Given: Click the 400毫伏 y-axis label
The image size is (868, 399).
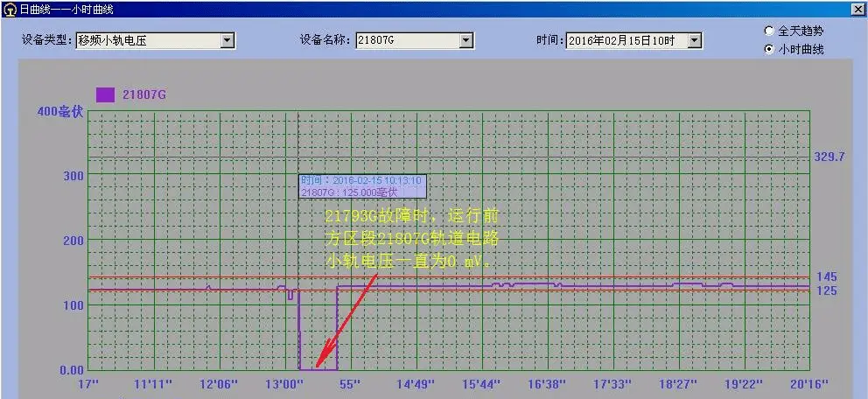Looking at the screenshot, I should point(59,111).
